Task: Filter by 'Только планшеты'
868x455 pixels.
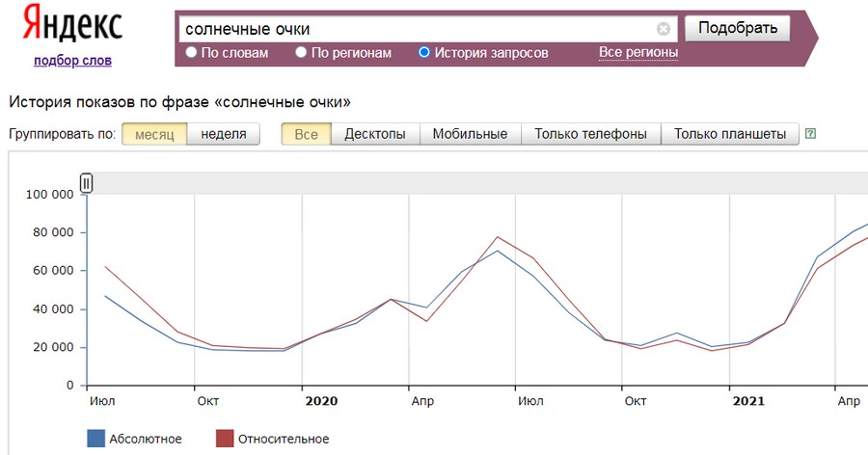Action: click(x=730, y=134)
